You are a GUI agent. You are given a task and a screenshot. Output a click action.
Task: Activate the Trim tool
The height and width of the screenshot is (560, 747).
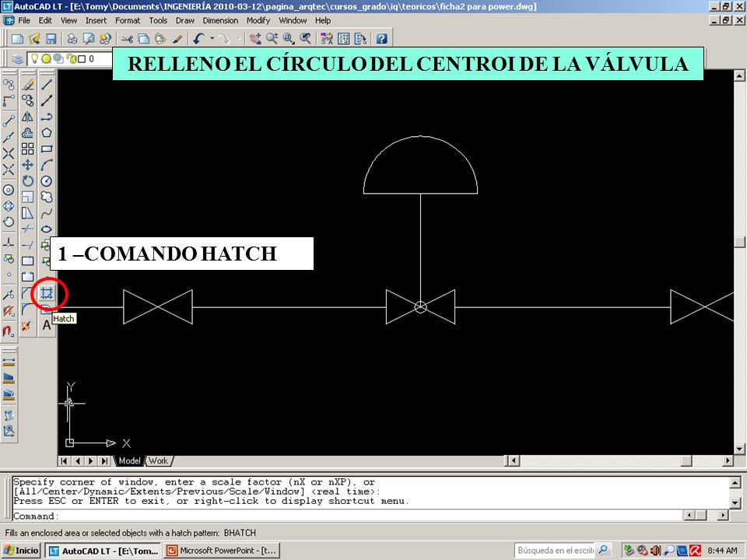[28, 229]
